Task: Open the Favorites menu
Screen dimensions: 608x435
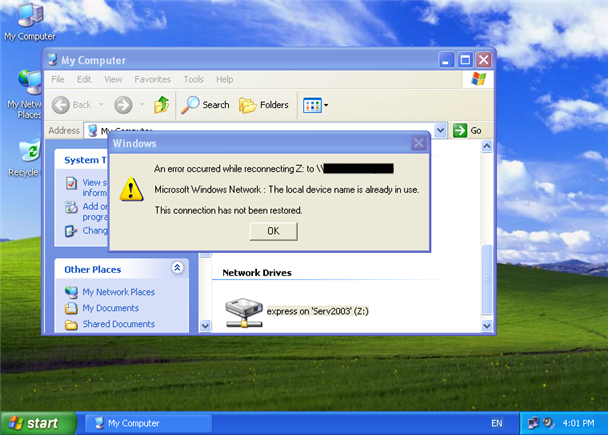Action: (152, 79)
